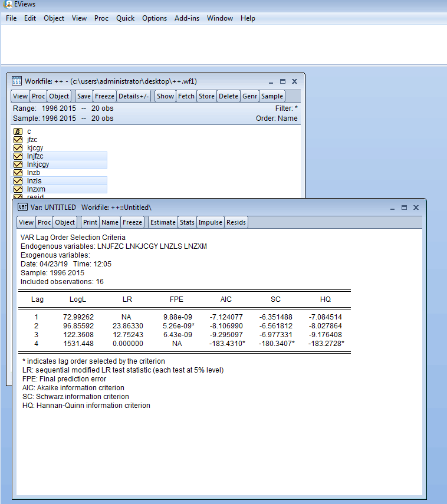The image size is (447, 504).
Task: Click Proc button in Workfile toolbar
Action: pos(38,96)
